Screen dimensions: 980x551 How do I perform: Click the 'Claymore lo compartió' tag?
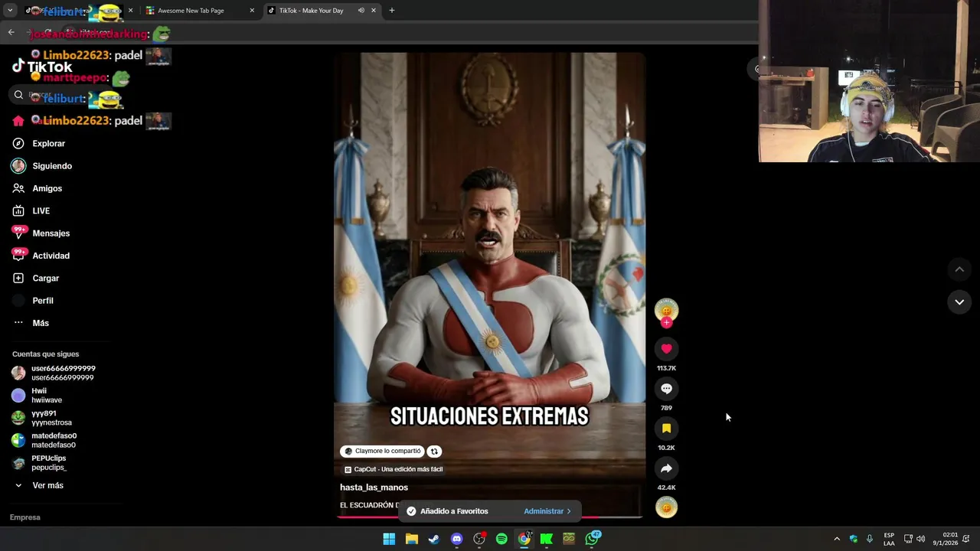[382, 452]
